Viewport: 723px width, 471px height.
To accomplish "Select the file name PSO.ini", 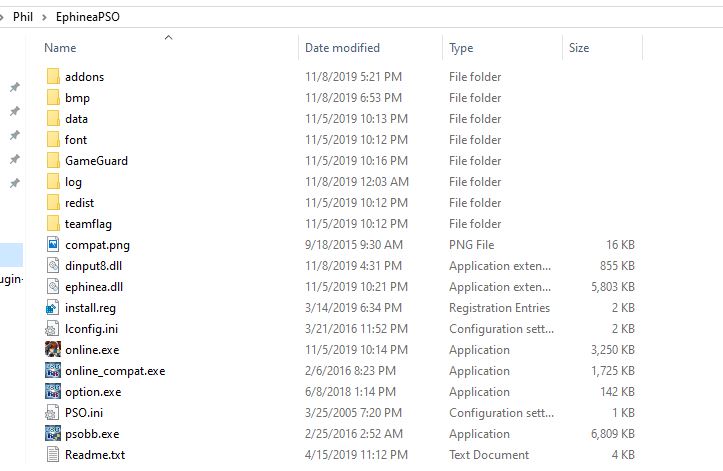I will click(x=84, y=413).
